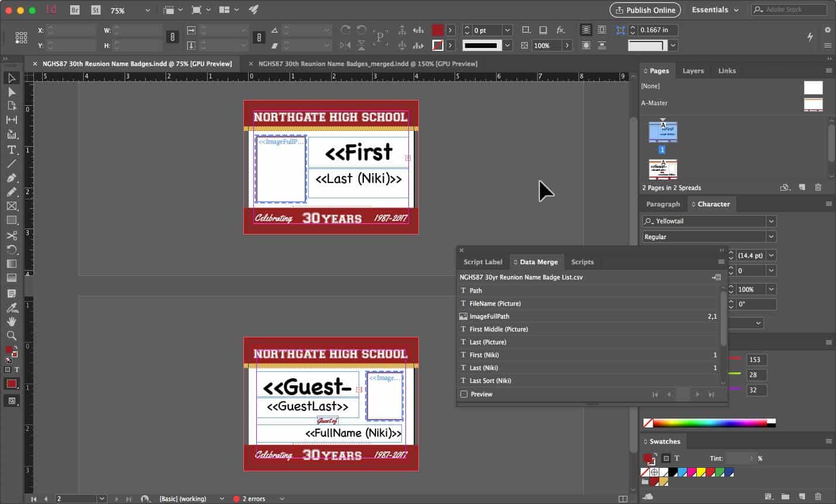Toggle formatting affects container in Swatches
Image resolution: width=836 pixels, height=504 pixels.
[x=666, y=458]
